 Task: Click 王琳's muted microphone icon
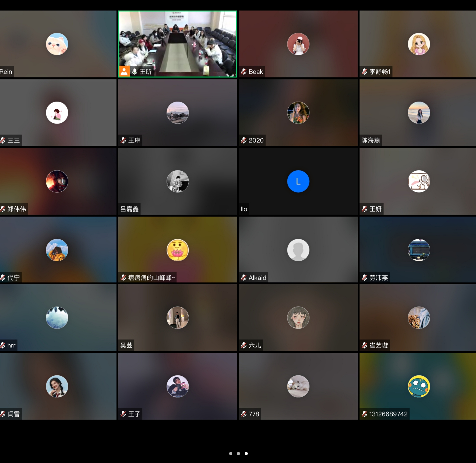(x=123, y=140)
